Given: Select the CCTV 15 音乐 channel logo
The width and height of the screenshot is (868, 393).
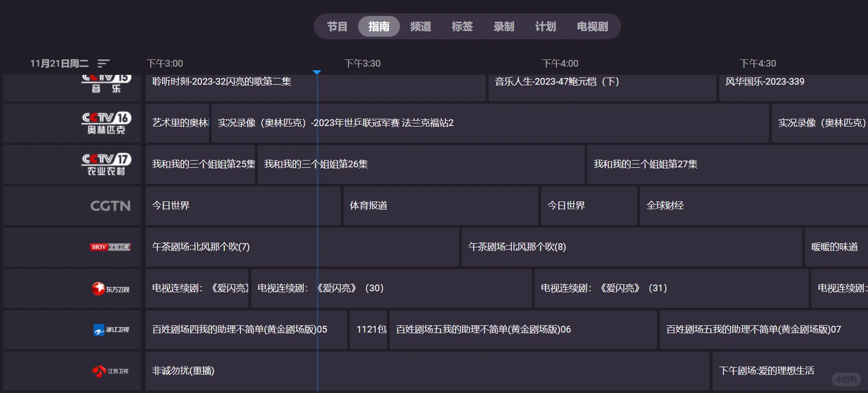Looking at the screenshot, I should pos(106,84).
